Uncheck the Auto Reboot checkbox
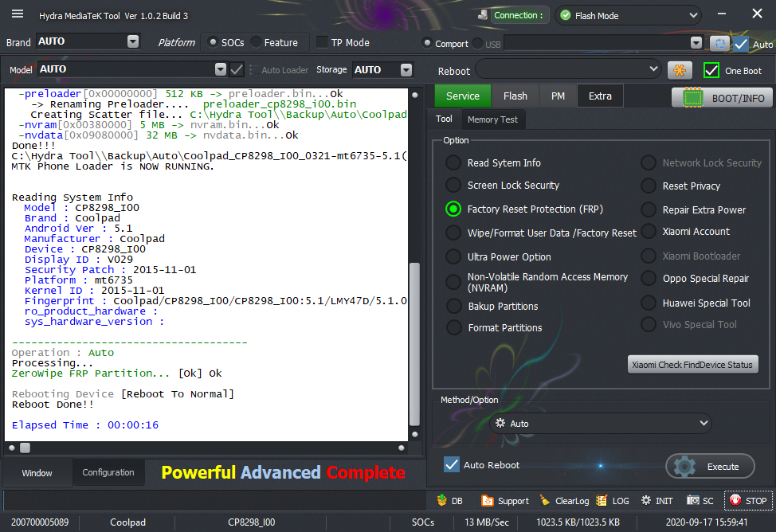The width and height of the screenshot is (776, 532). [x=452, y=464]
